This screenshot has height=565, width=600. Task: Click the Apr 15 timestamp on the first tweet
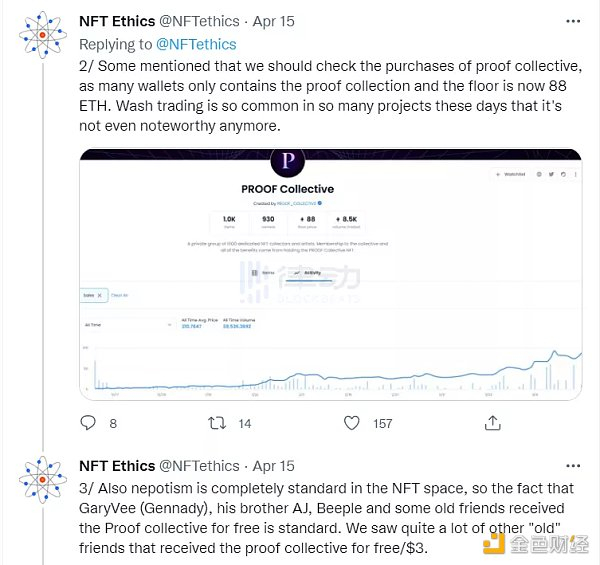[274, 20]
